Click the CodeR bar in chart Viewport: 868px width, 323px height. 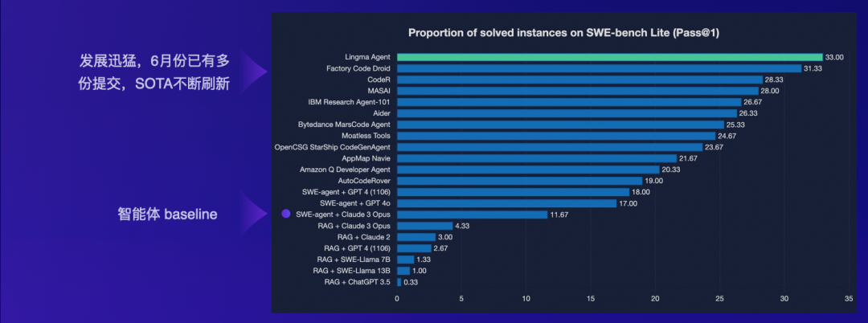(x=579, y=80)
